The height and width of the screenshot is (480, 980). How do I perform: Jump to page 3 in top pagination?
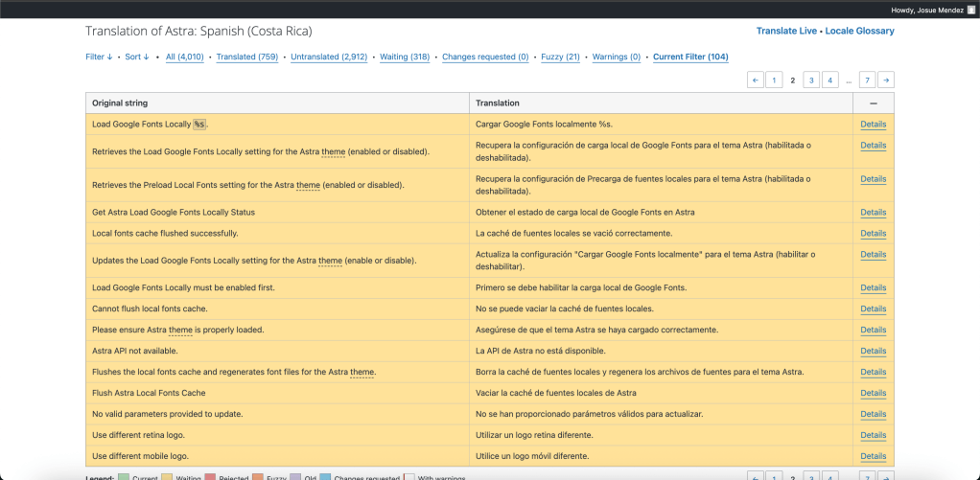810,80
